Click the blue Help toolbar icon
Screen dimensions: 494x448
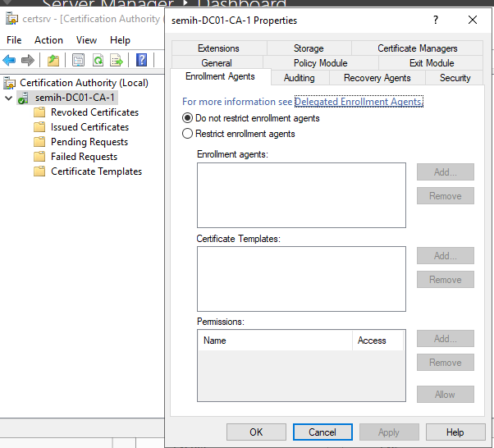click(x=141, y=60)
